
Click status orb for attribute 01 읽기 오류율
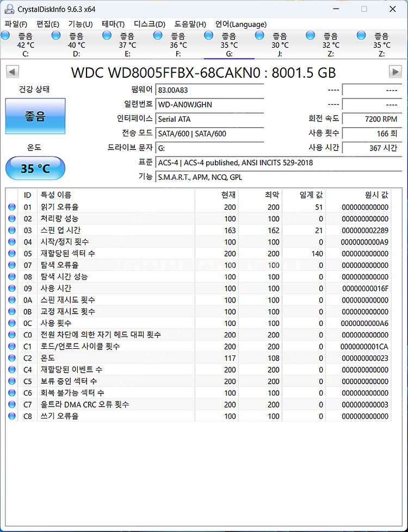point(12,207)
